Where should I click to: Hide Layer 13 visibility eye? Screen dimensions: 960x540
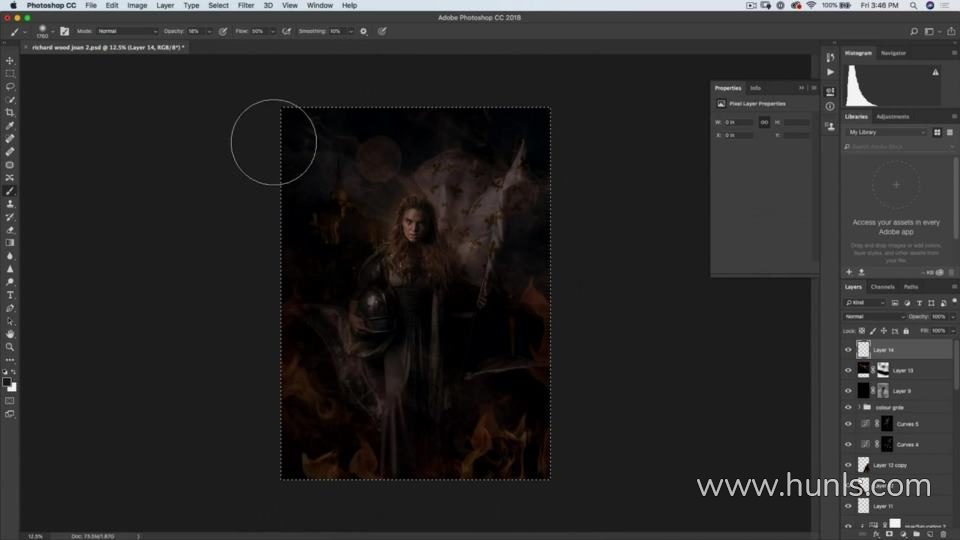pyautogui.click(x=848, y=370)
